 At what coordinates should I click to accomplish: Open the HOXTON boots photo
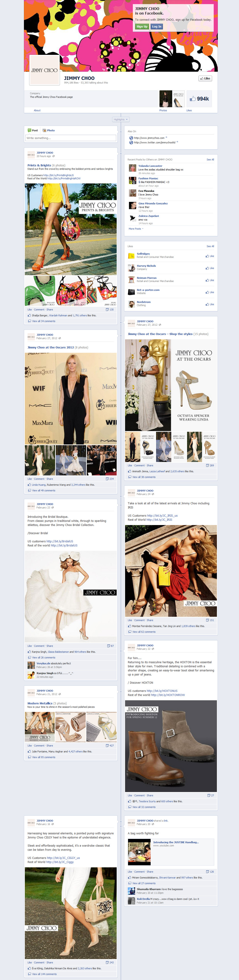pyautogui.click(x=171, y=746)
